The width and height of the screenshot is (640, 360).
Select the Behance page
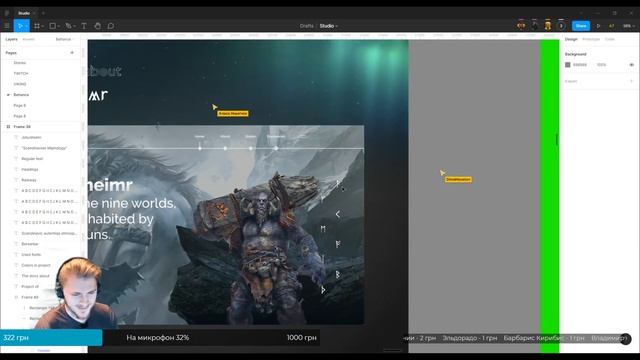[21, 95]
